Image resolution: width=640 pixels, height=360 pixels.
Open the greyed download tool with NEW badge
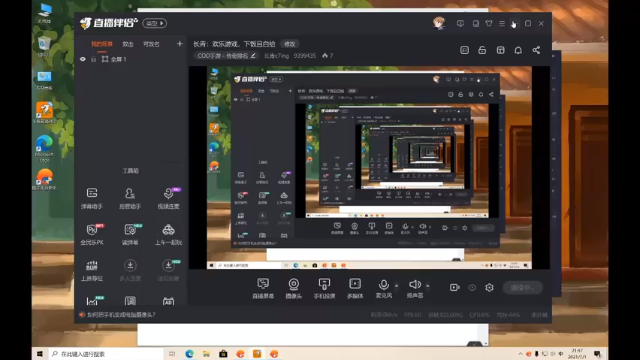point(168,270)
